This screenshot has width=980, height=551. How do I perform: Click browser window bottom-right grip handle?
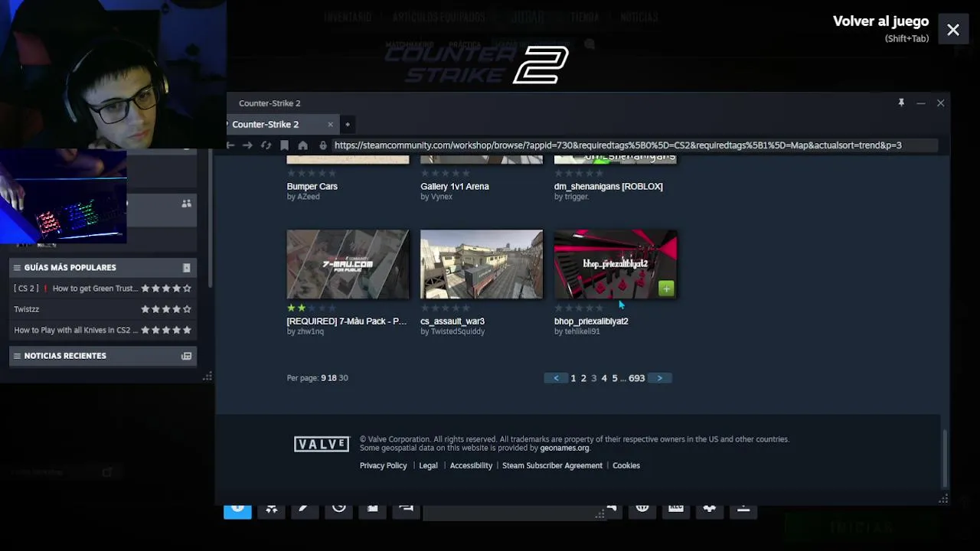[x=943, y=499]
